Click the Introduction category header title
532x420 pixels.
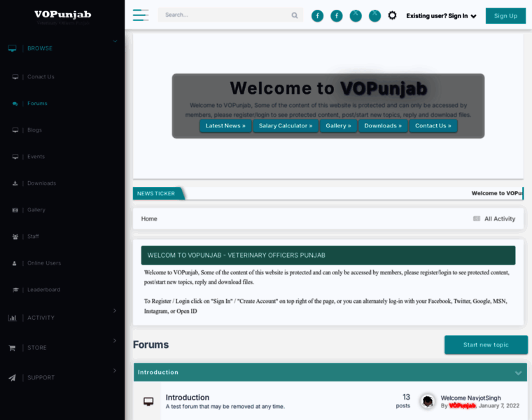(x=158, y=372)
